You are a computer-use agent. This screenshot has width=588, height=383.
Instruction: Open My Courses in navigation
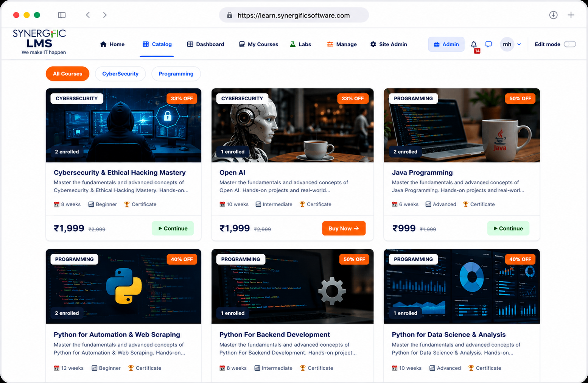click(x=258, y=44)
